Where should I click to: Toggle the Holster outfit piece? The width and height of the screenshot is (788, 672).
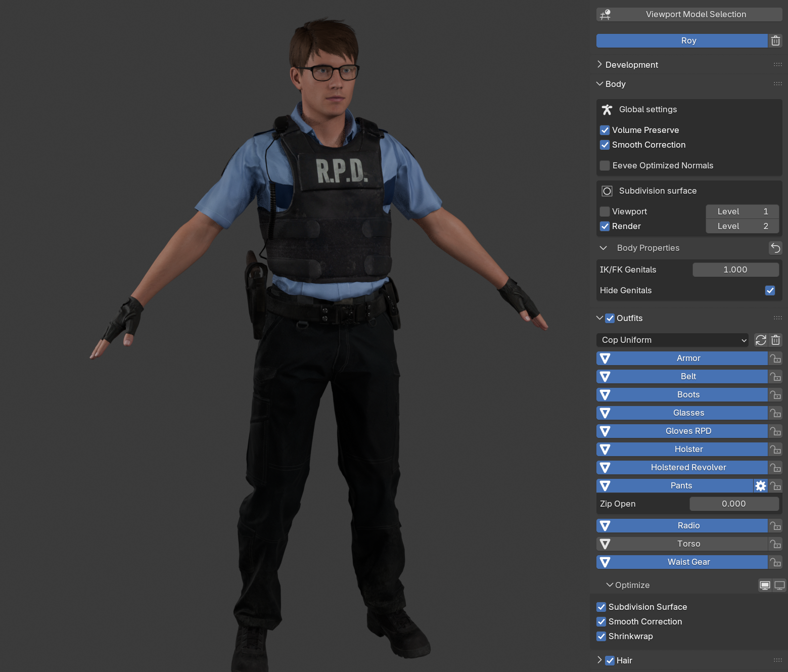click(x=682, y=449)
